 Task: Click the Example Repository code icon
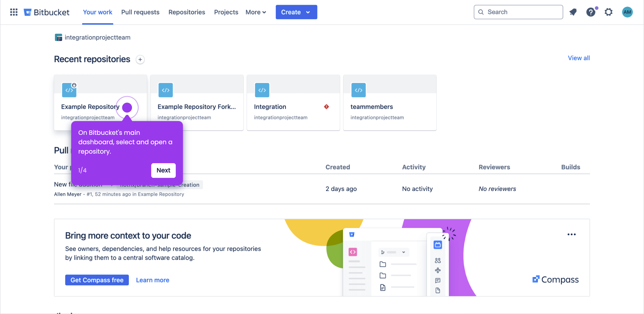(x=69, y=90)
